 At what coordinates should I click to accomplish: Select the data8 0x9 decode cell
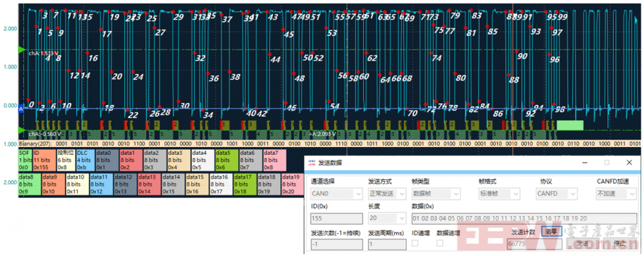30,184
